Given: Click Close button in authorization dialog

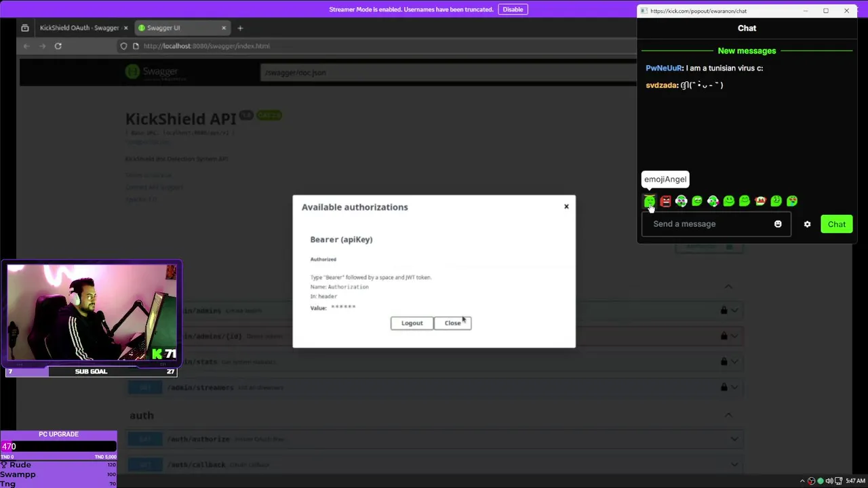Looking at the screenshot, I should [x=452, y=323].
